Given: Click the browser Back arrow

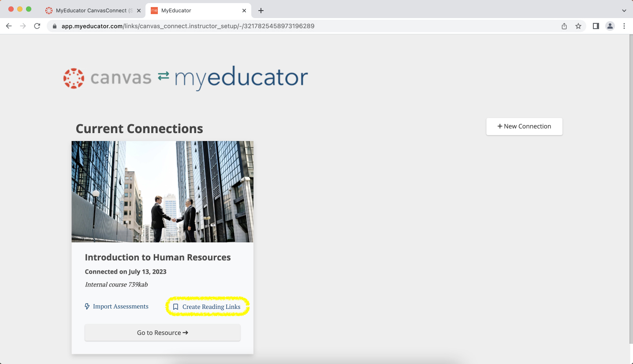Looking at the screenshot, I should click(9, 26).
